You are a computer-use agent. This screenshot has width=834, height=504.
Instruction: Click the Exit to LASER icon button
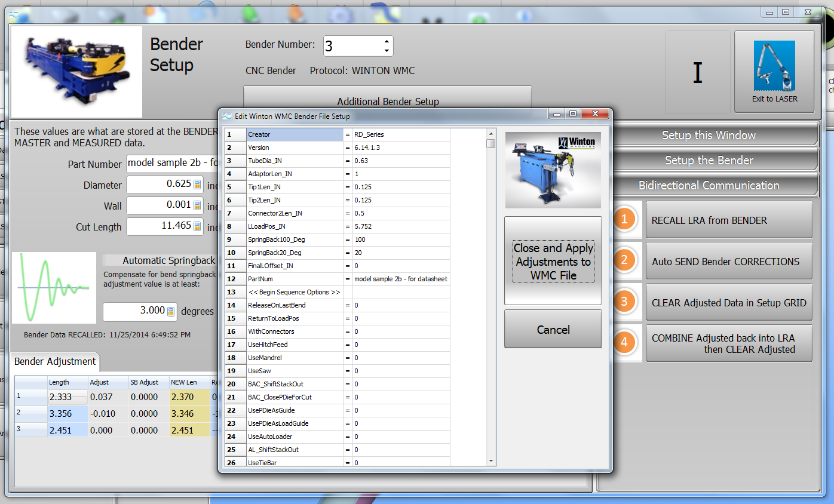pos(774,72)
